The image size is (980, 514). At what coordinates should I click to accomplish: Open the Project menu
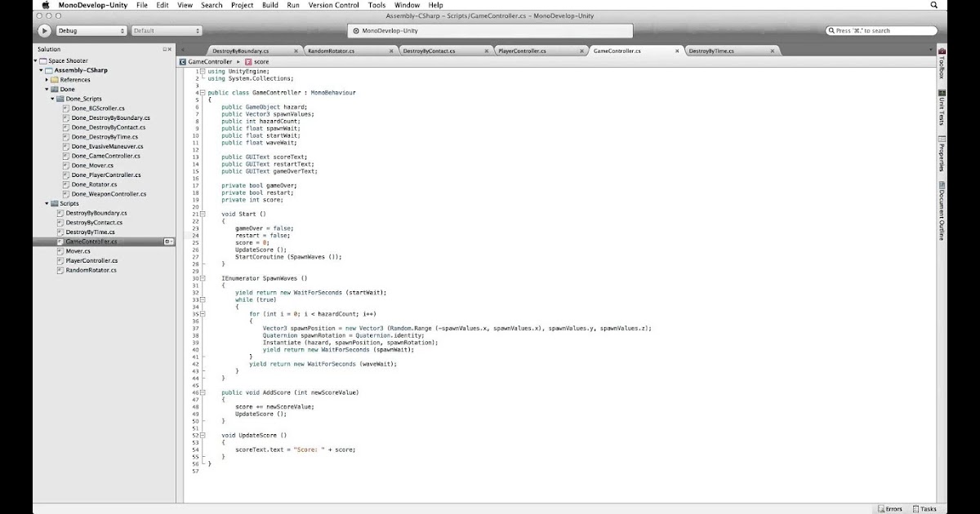242,5
